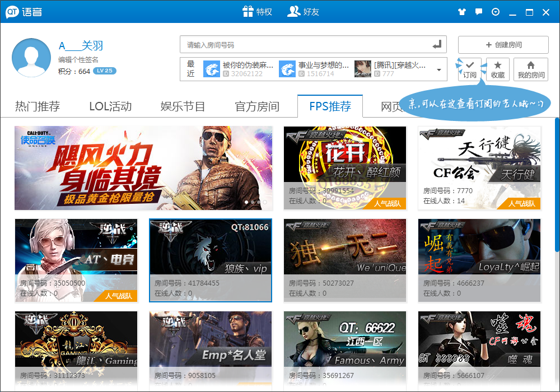
Task: Switch to the 娱乐节目 tab
Action: pos(183,106)
